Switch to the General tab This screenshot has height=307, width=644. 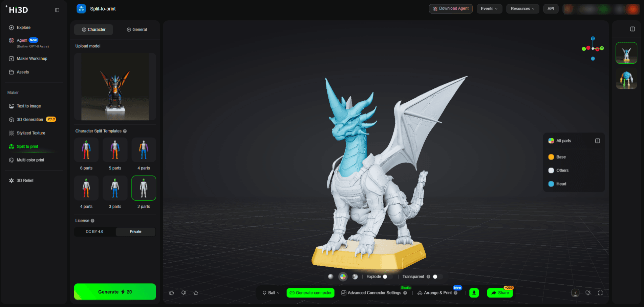tap(137, 29)
